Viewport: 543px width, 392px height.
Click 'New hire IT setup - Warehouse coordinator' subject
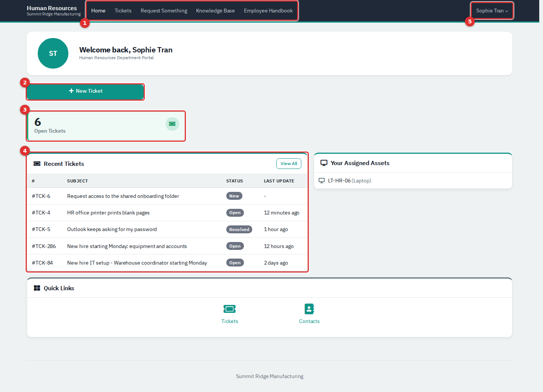coord(137,263)
